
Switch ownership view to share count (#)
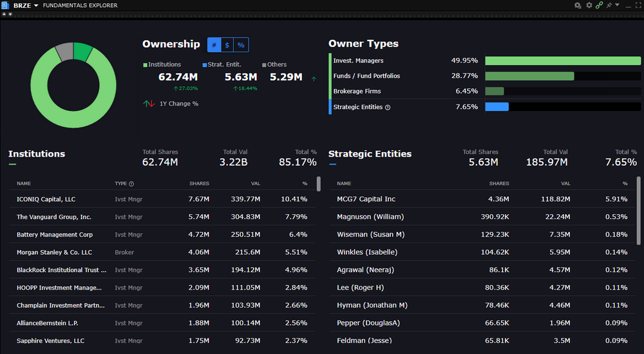click(214, 45)
